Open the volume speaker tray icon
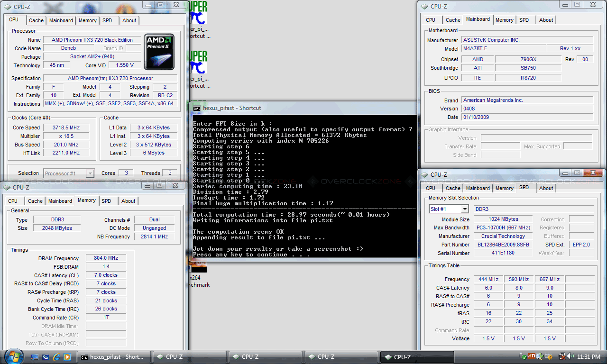 point(570,356)
